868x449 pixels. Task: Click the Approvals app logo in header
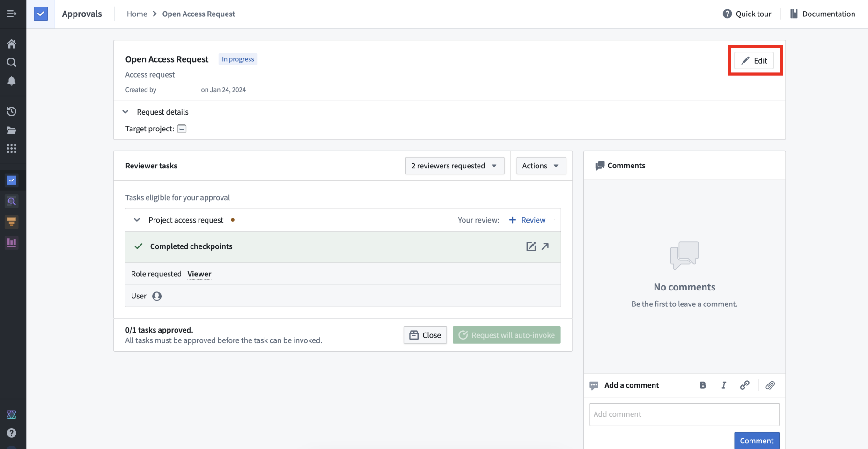(x=41, y=14)
